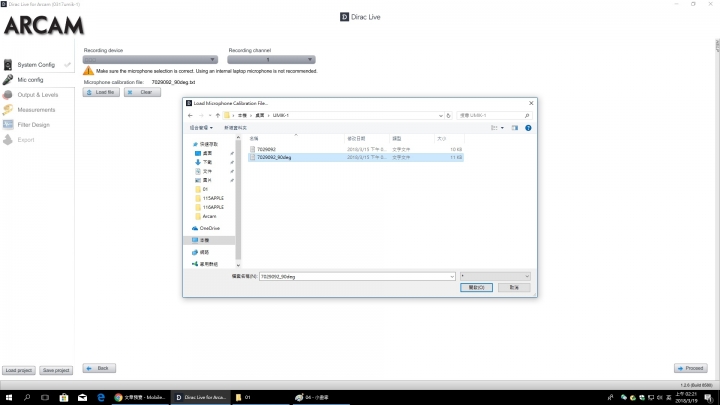The image size is (720, 405).
Task: Refresh the folder listing in dialog
Action: 449,115
